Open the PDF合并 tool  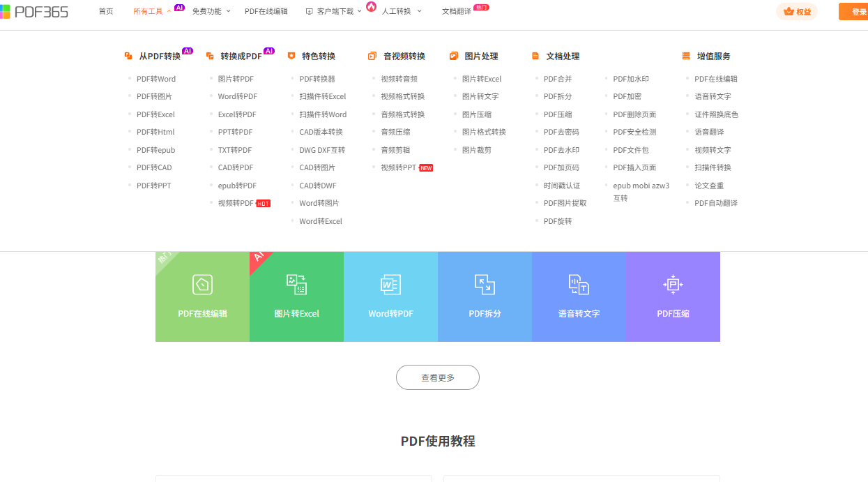point(558,79)
